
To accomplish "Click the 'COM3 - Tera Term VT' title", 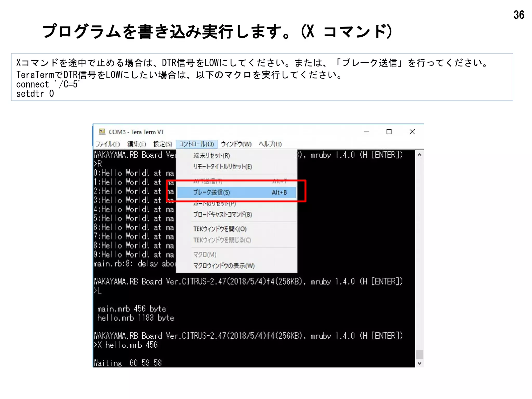I will click(x=136, y=132).
